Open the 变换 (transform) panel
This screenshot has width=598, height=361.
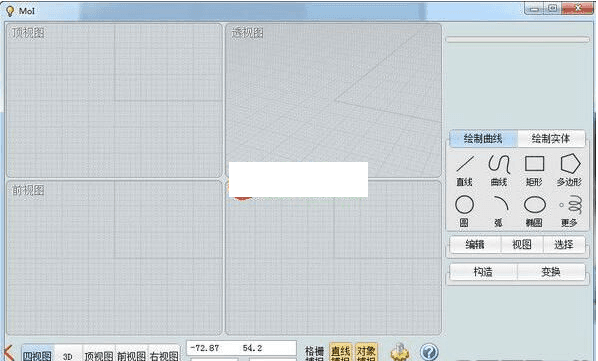pyautogui.click(x=551, y=272)
